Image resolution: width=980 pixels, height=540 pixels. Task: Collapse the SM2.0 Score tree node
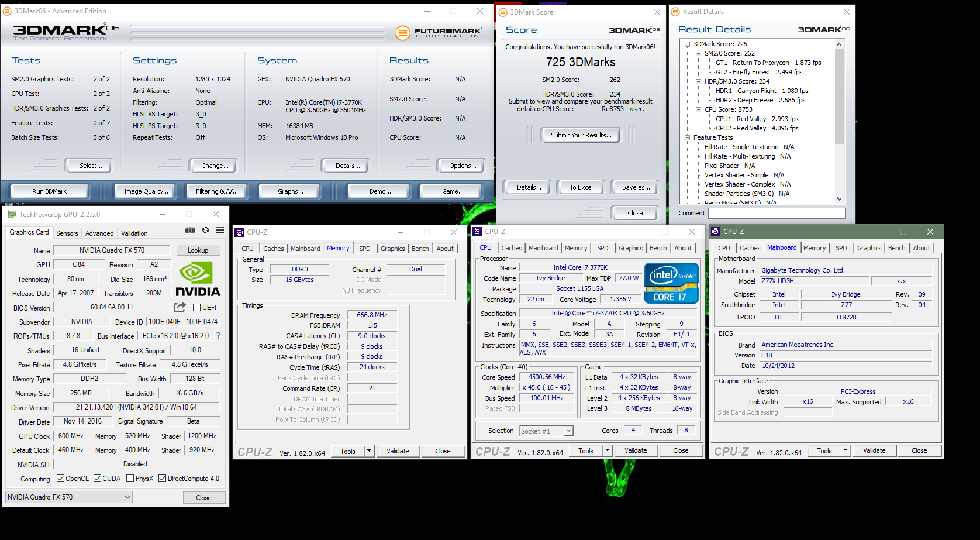(698, 53)
